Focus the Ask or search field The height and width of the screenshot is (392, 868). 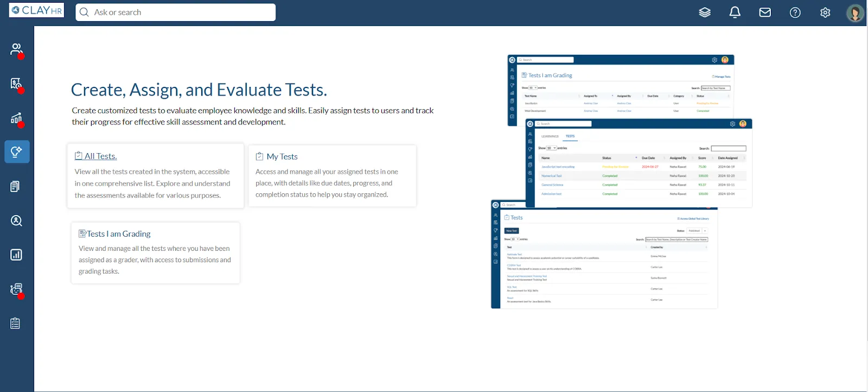click(x=175, y=12)
